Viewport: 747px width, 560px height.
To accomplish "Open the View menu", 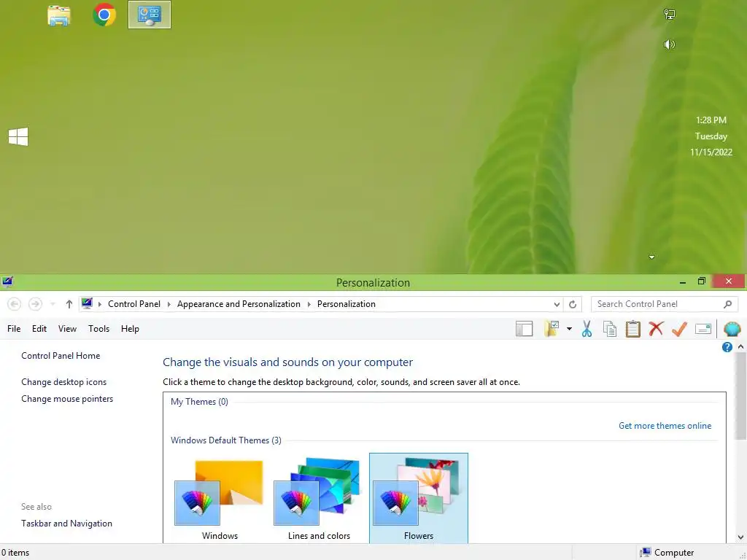I will pyautogui.click(x=67, y=329).
